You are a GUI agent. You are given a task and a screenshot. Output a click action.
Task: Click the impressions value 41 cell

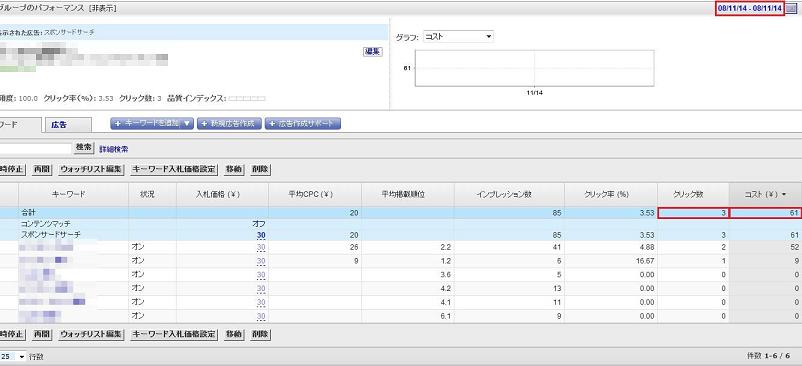tap(557, 247)
